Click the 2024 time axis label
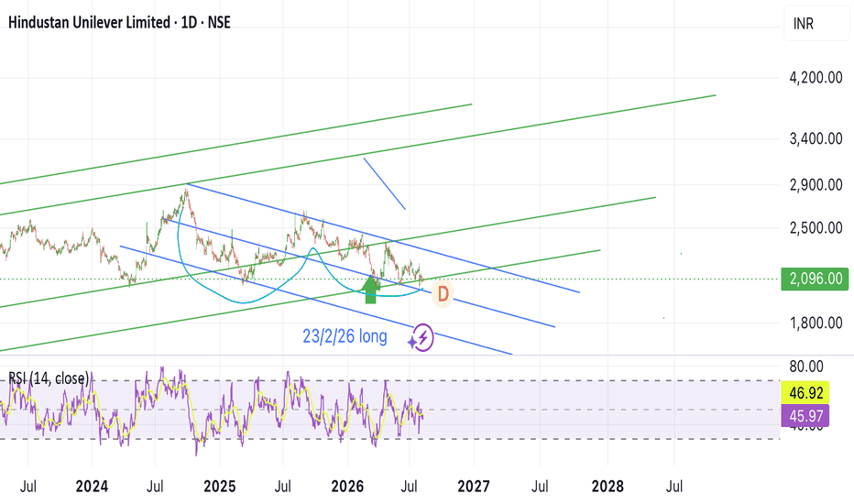Screen dimensions: 854x504 point(92,486)
